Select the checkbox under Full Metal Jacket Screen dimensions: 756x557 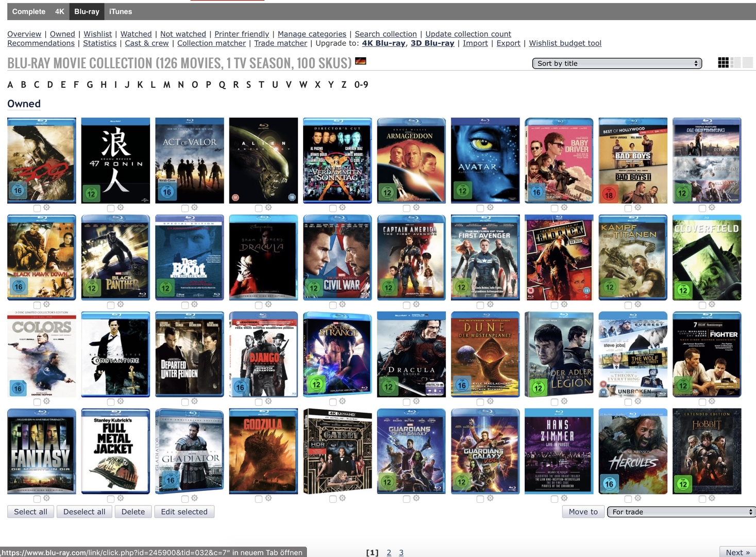click(111, 499)
